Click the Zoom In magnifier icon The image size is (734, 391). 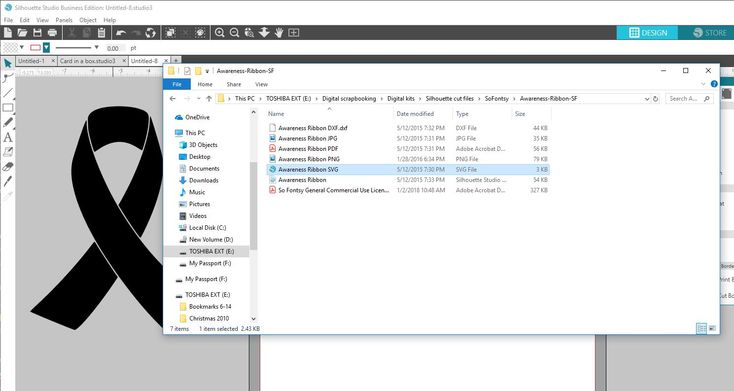point(220,32)
